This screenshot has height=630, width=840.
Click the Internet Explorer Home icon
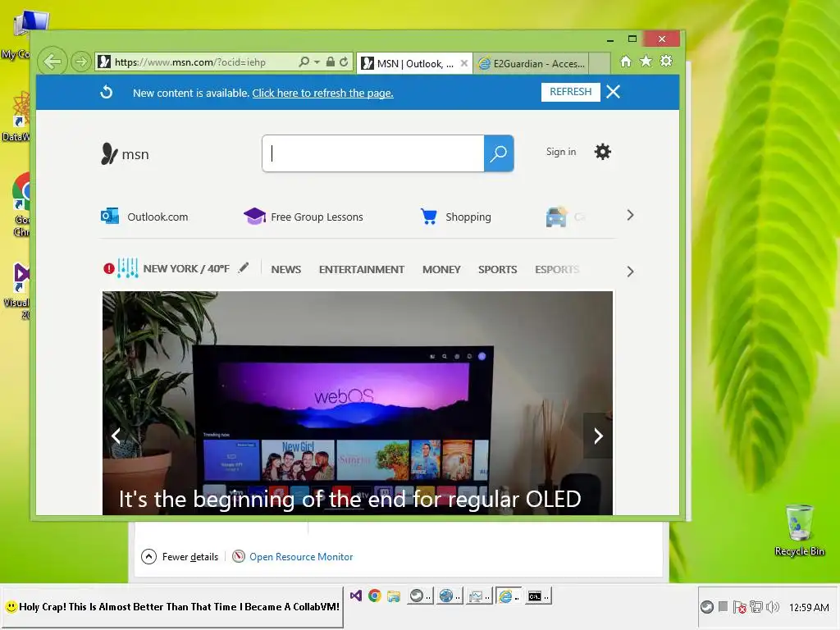625,61
